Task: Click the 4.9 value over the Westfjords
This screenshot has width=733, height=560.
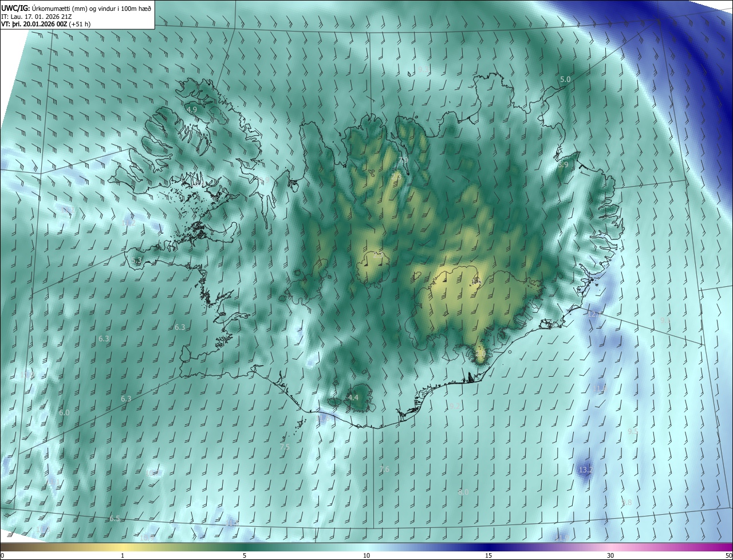Action: pyautogui.click(x=192, y=109)
